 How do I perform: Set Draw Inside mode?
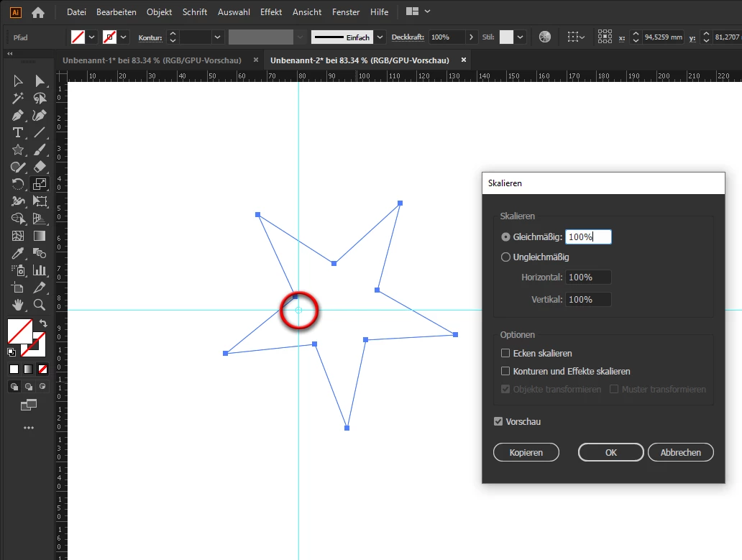click(42, 387)
